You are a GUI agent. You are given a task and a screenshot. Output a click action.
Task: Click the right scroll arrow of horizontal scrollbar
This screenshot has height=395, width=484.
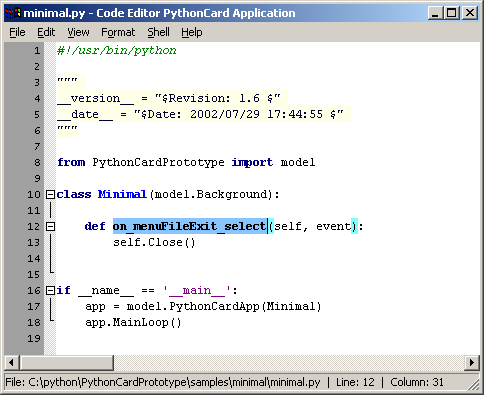pos(472,362)
